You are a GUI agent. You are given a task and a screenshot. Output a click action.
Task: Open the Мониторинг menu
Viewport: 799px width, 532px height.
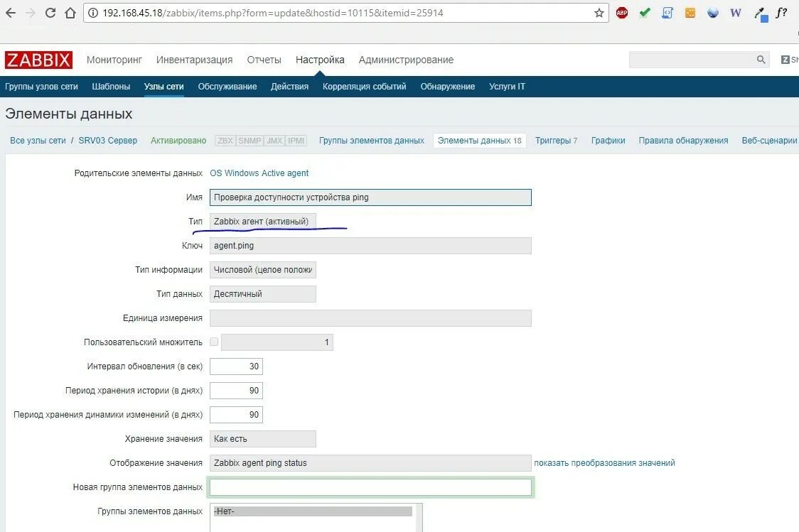pyautogui.click(x=114, y=60)
